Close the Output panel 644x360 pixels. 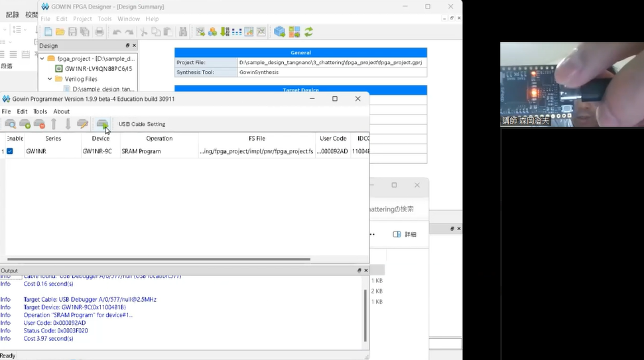point(365,270)
